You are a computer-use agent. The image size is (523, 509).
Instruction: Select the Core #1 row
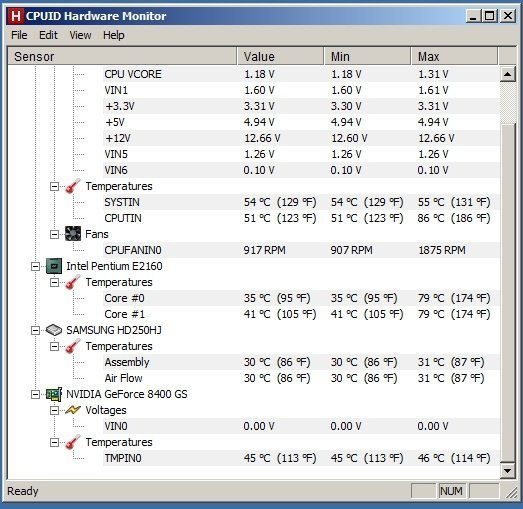point(301,314)
